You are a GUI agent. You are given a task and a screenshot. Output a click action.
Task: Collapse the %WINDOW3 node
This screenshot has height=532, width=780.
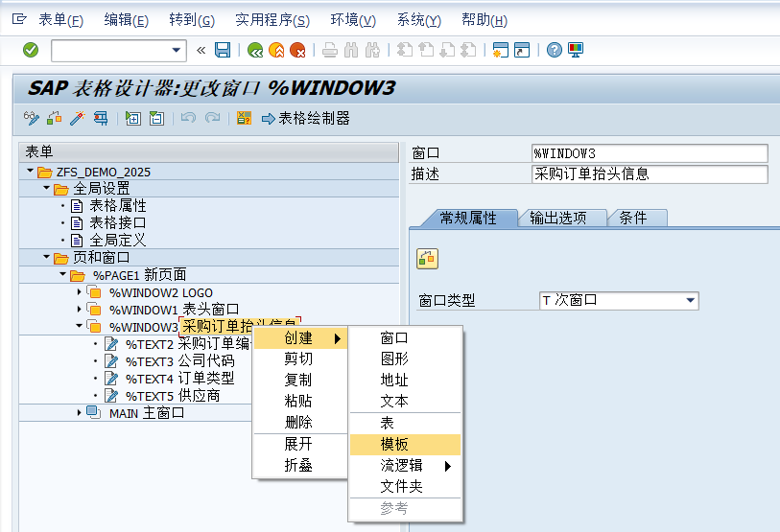pyautogui.click(x=79, y=326)
